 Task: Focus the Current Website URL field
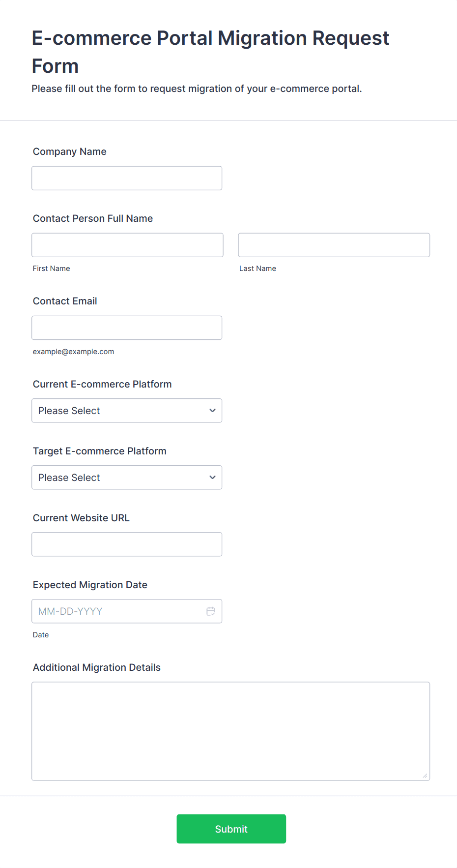[x=127, y=544]
